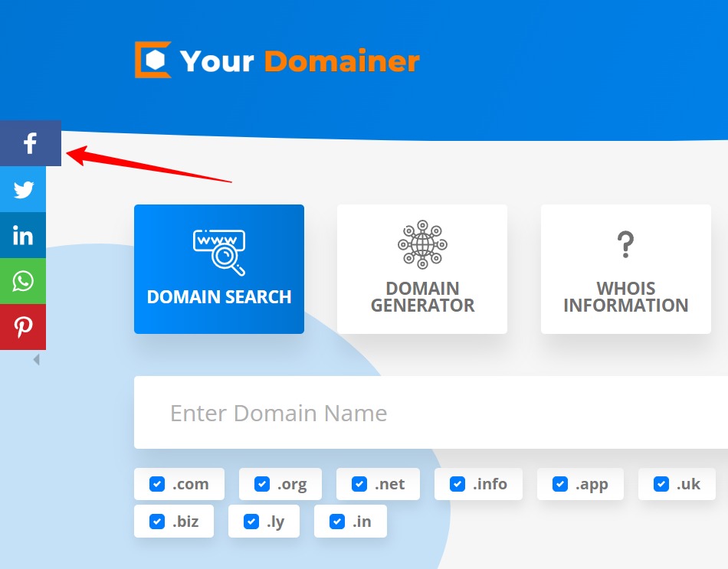Uncheck the .com extension checkbox

(157, 484)
